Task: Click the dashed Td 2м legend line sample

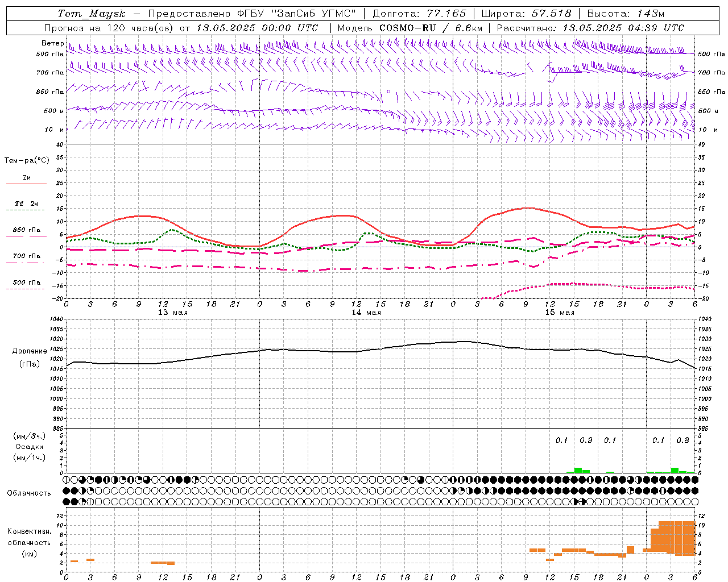Action: 26,210
